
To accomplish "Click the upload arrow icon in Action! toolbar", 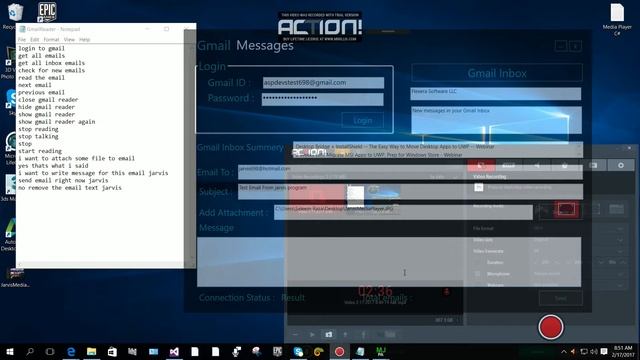I will [x=345, y=335].
